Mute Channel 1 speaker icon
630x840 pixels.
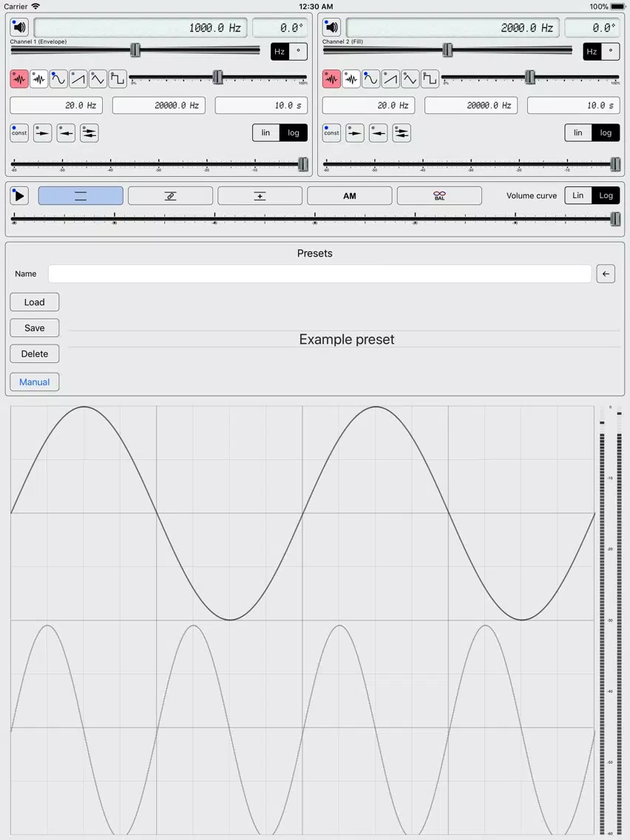[x=19, y=27]
